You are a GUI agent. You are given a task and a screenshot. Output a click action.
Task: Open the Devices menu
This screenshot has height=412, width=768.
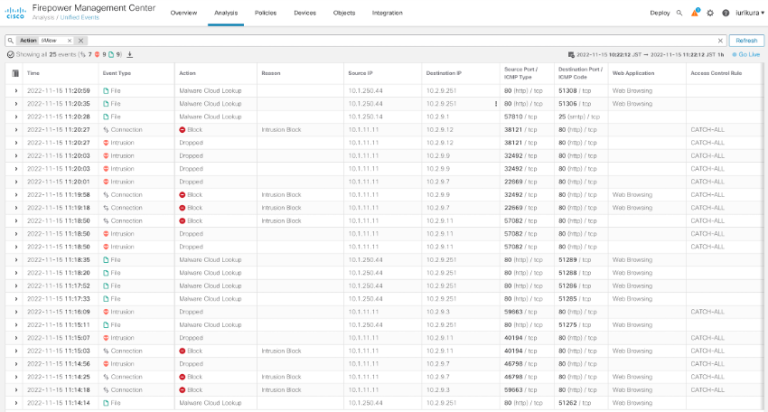[x=305, y=13]
